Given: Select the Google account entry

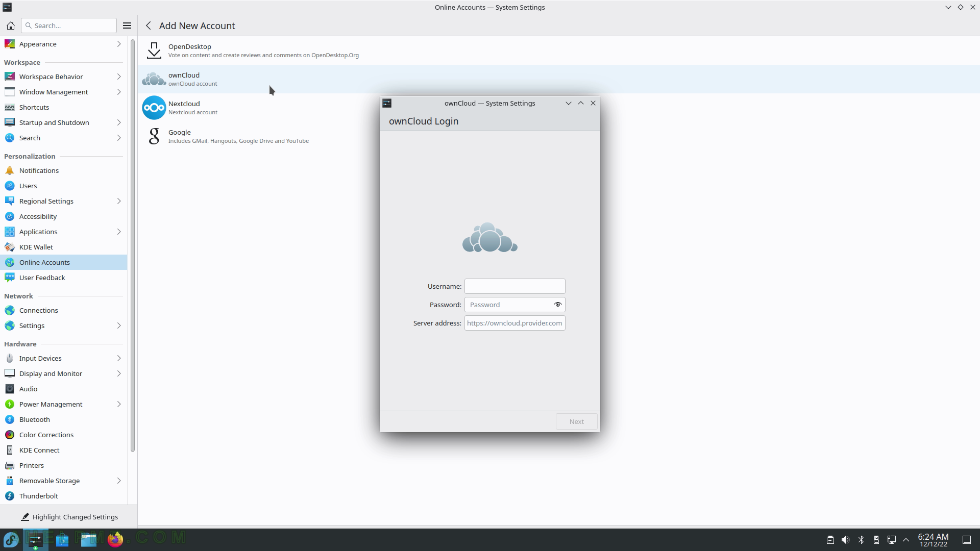Looking at the screenshot, I should 559,136.
